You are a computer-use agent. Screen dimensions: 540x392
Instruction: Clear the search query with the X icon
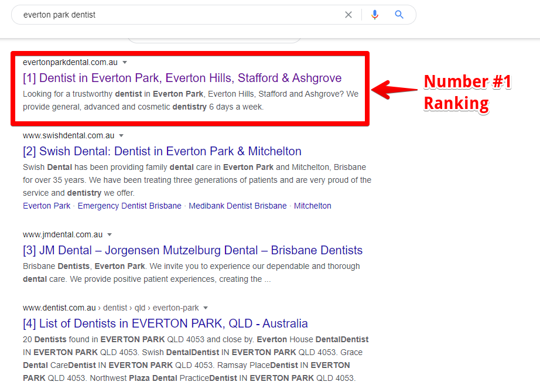coord(348,15)
